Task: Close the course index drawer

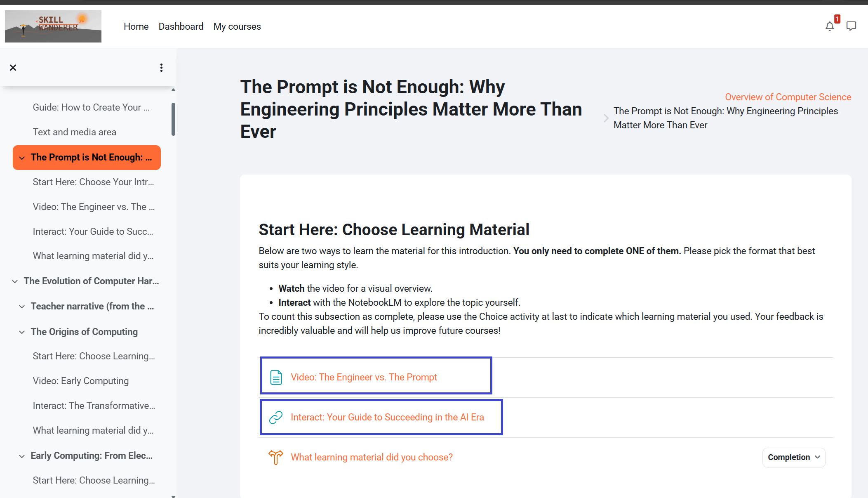Action: point(13,68)
